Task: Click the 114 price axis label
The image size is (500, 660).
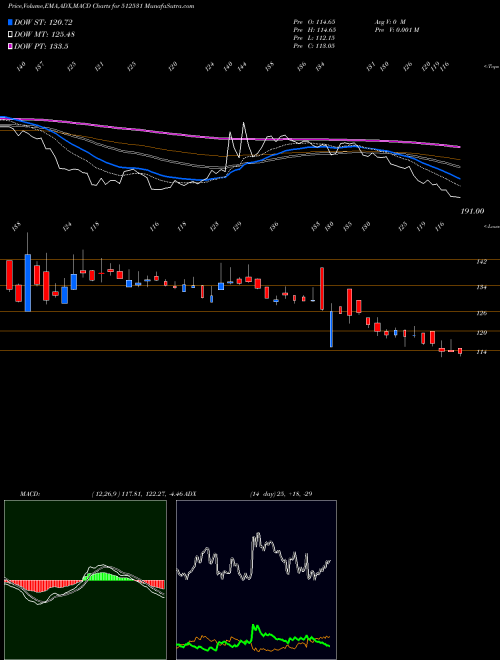Action: 481,352
